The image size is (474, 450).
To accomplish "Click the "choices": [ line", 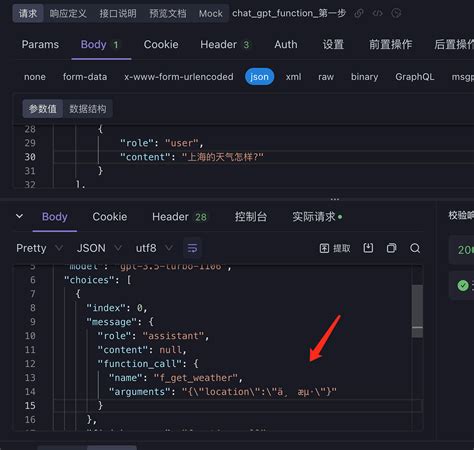I will tap(98, 280).
